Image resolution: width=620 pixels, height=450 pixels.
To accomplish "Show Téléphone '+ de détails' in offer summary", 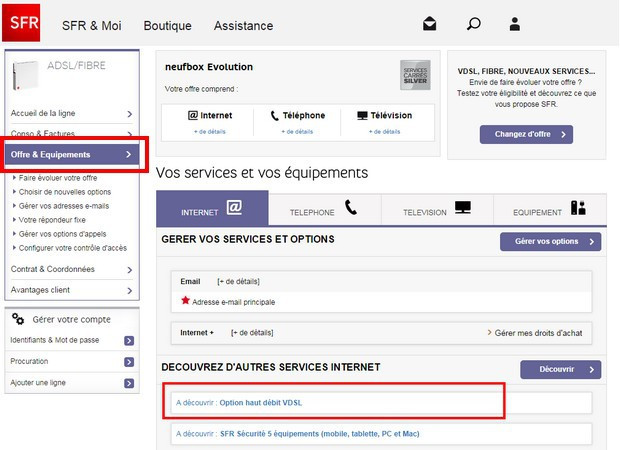I will [297, 132].
